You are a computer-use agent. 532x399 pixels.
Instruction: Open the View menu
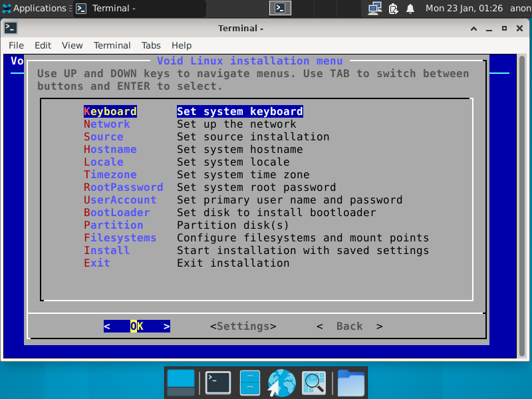pyautogui.click(x=72, y=45)
